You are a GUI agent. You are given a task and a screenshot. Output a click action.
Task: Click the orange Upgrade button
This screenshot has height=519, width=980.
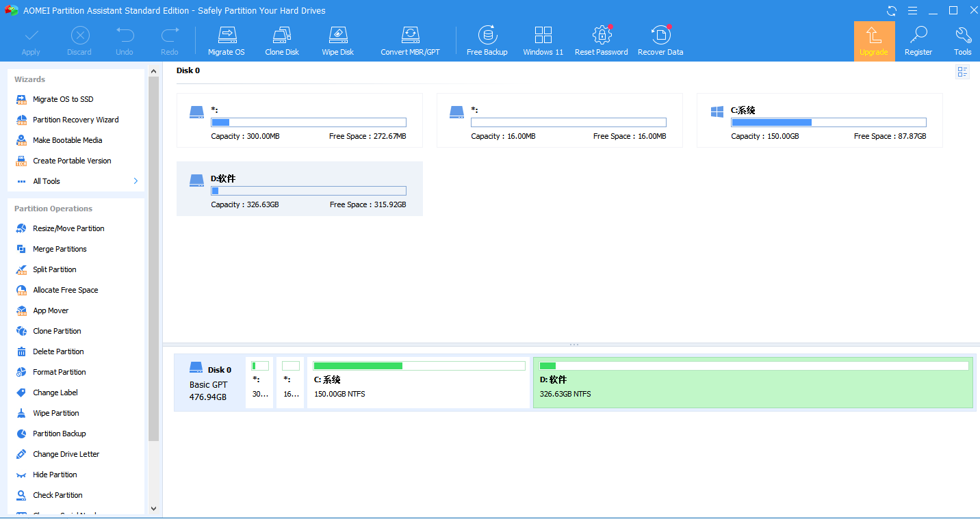[874, 41]
